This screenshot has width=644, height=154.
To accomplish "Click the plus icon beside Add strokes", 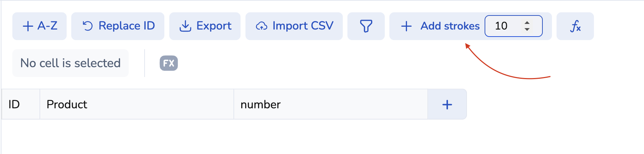I will [406, 26].
